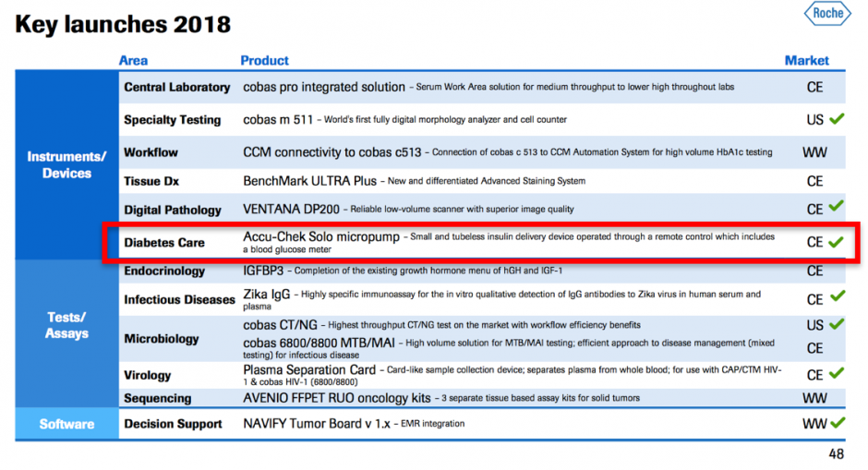Image resolution: width=868 pixels, height=470 pixels.
Task: Click the 'Tissue Dx' area cell
Action: (151, 181)
